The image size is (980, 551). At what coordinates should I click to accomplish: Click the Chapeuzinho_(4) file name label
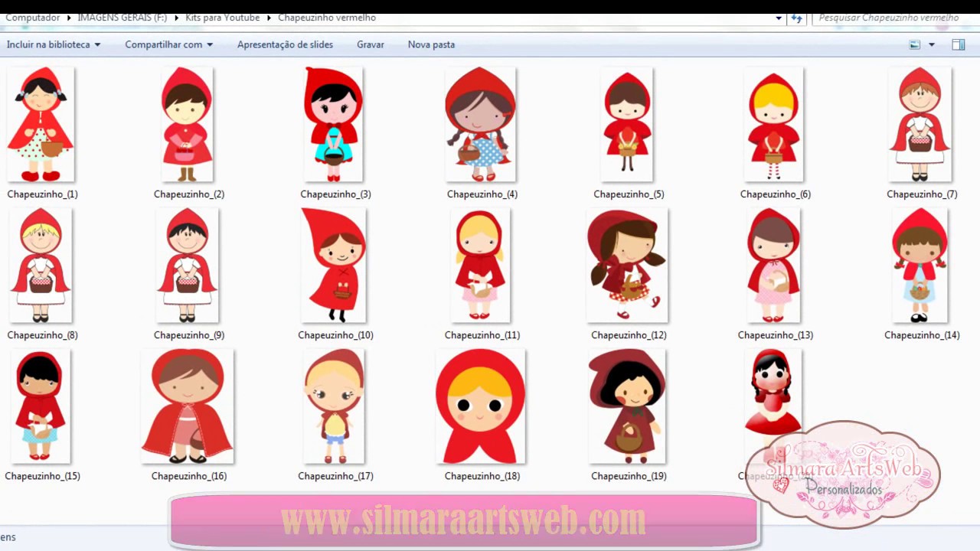[x=482, y=194]
